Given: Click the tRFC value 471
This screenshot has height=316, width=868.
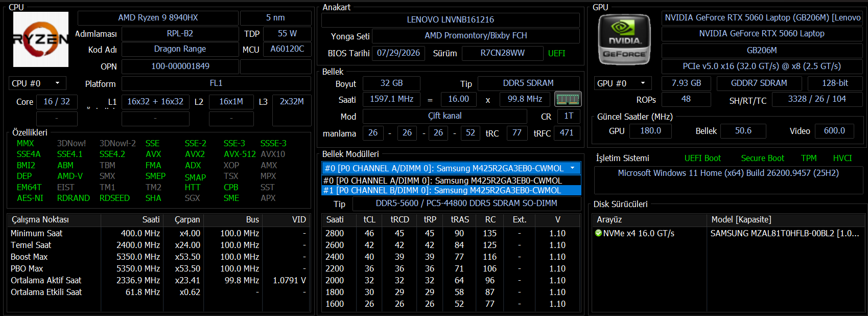Looking at the screenshot, I should (567, 133).
